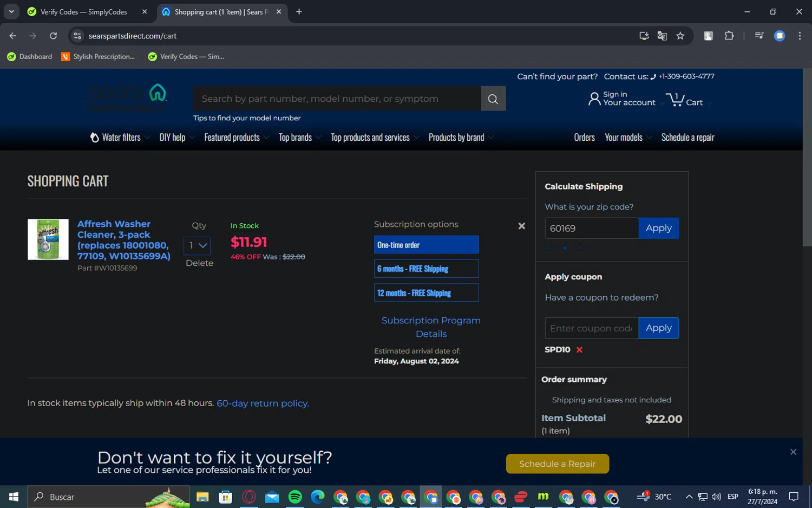Open Microsoft Edge from the taskbar
This screenshot has width=812, height=508.
point(318,497)
